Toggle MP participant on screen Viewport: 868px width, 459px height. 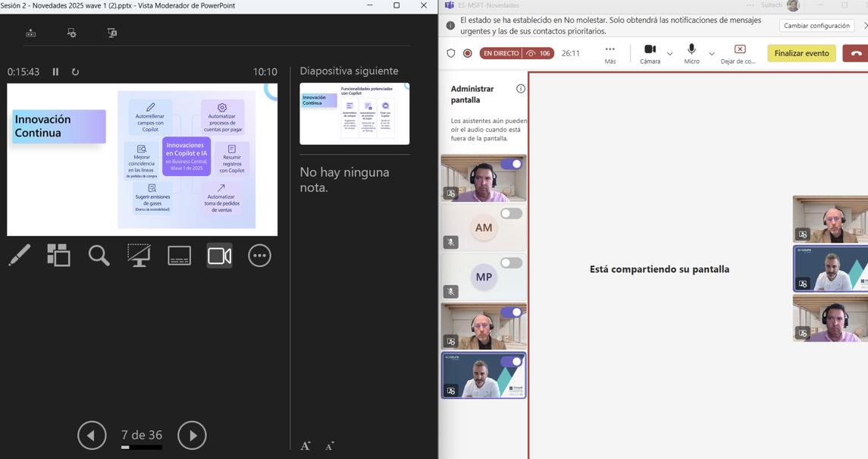coord(512,263)
